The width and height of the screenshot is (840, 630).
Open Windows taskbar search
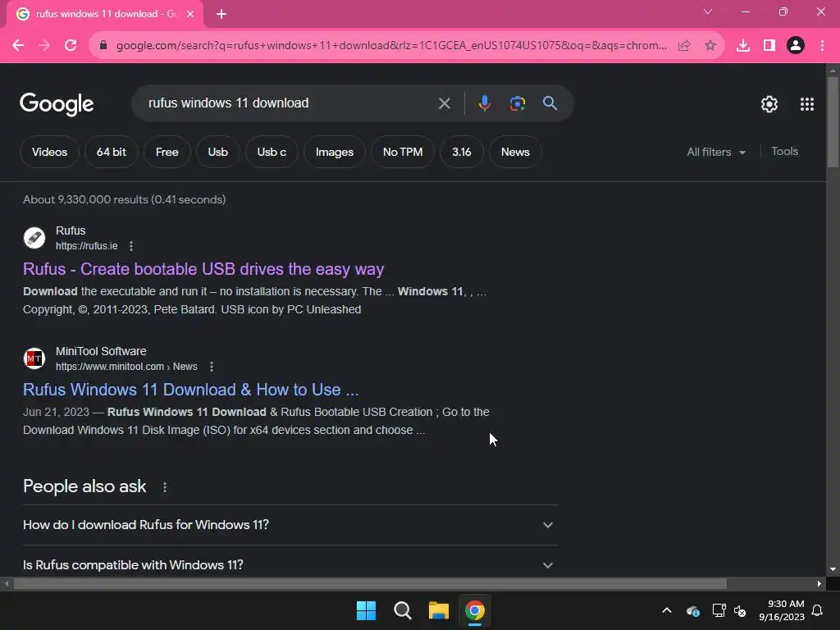click(402, 610)
